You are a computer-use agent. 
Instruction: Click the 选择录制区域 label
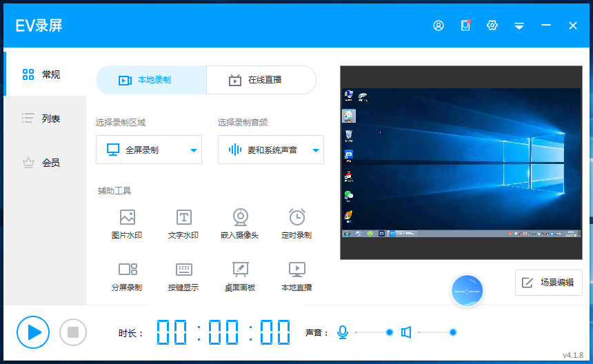[x=121, y=123]
